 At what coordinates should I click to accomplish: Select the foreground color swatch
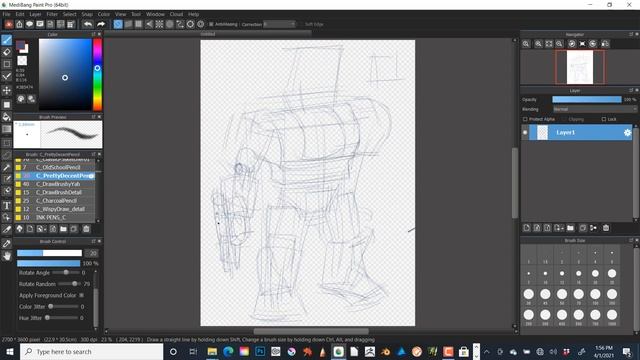[20, 45]
